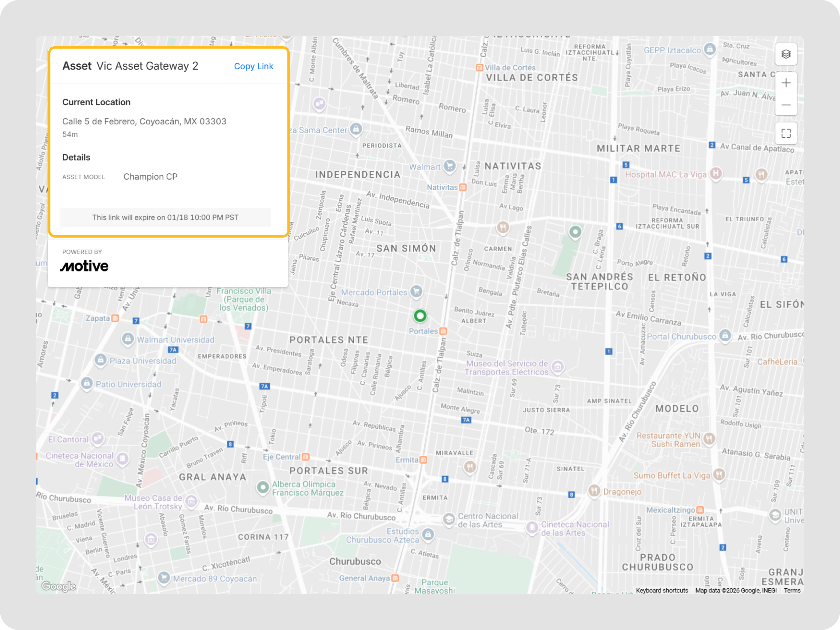Click the link expiry notice banner
This screenshot has width=840, height=630.
click(165, 217)
